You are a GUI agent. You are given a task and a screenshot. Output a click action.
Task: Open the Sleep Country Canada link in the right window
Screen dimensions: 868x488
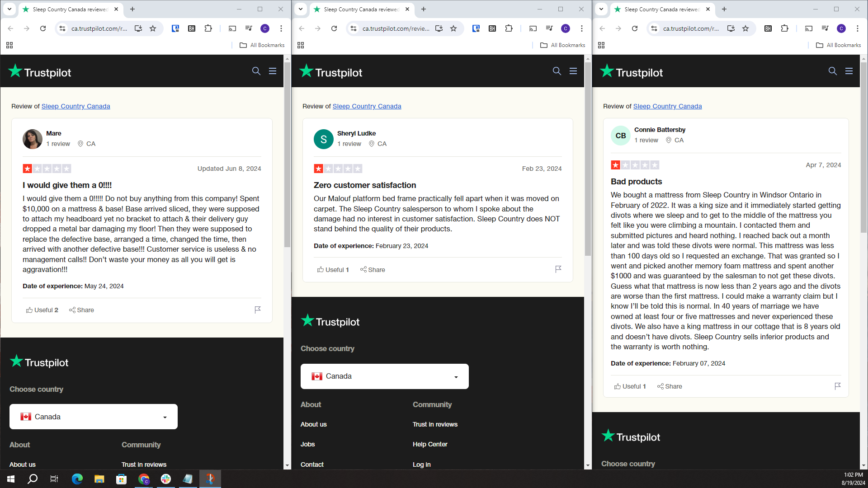(668, 106)
